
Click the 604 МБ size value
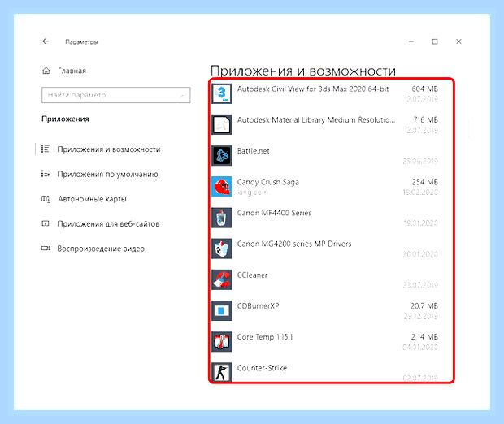click(x=424, y=89)
